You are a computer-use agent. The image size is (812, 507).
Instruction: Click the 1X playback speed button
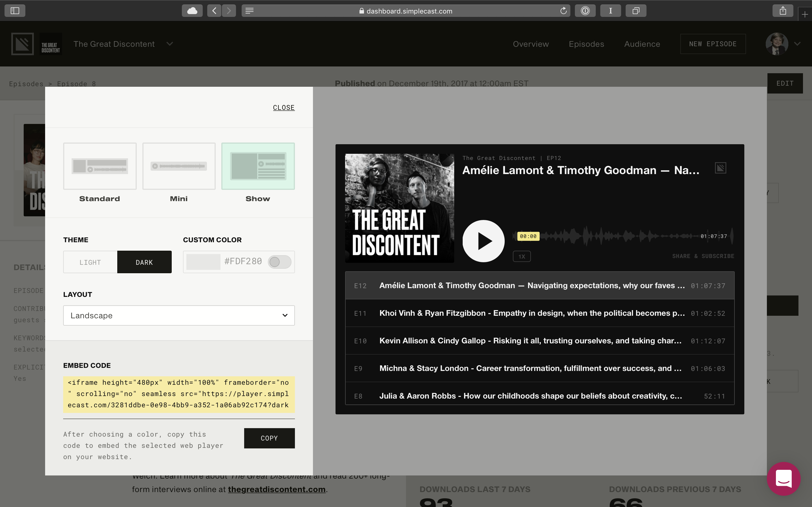tap(521, 257)
